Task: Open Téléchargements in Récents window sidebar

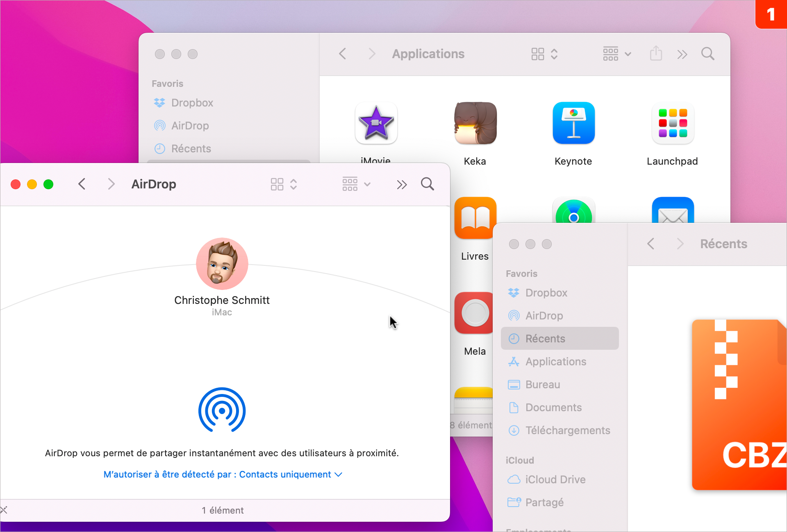Action: pos(560,430)
